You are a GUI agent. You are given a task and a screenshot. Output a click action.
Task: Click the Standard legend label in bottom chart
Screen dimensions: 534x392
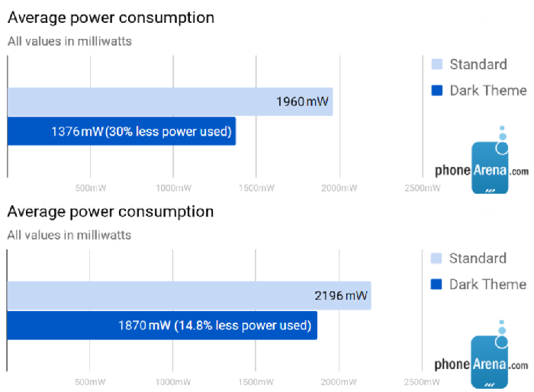tap(478, 259)
